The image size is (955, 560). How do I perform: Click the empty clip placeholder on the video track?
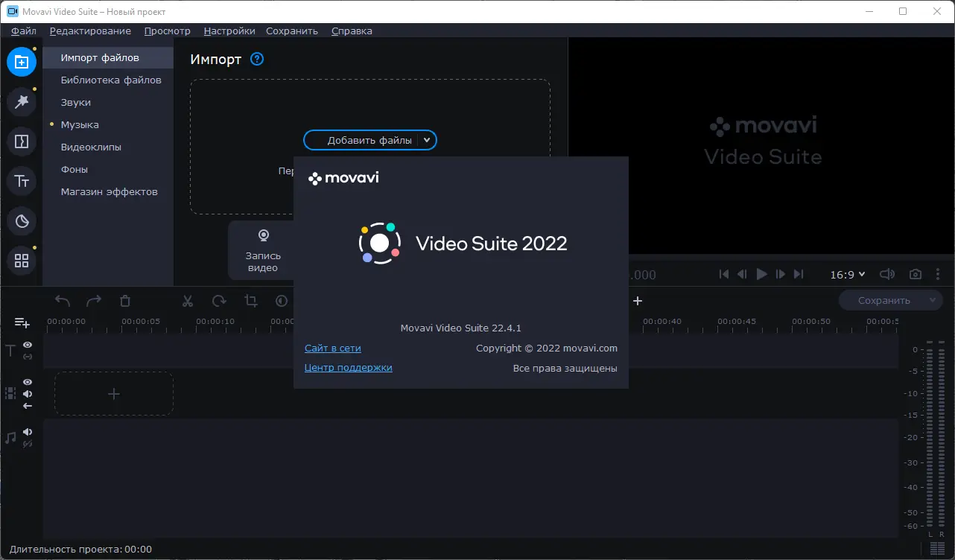tap(114, 394)
